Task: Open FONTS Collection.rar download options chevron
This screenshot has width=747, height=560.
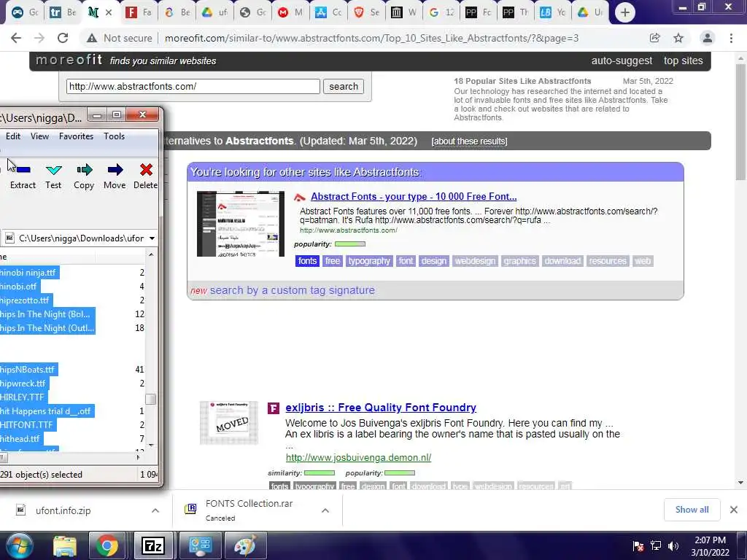Action: pos(325,510)
